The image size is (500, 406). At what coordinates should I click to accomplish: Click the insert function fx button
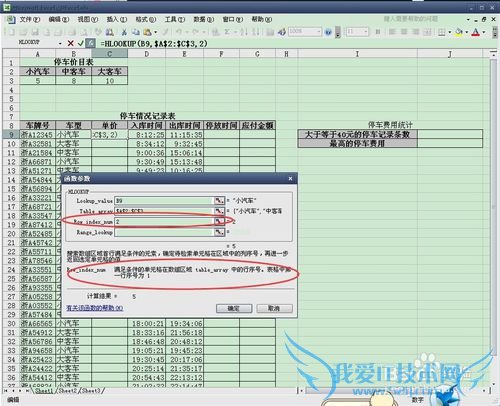[x=90, y=43]
